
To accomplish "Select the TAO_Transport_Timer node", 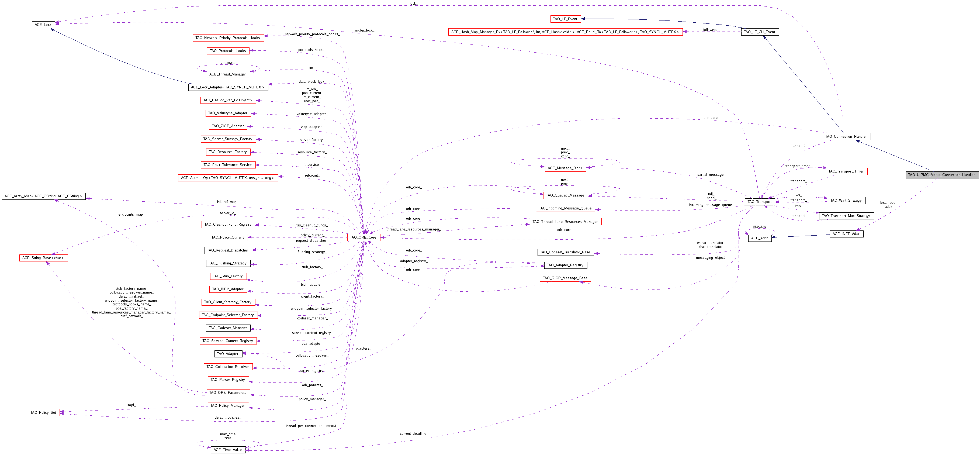I will point(846,172).
